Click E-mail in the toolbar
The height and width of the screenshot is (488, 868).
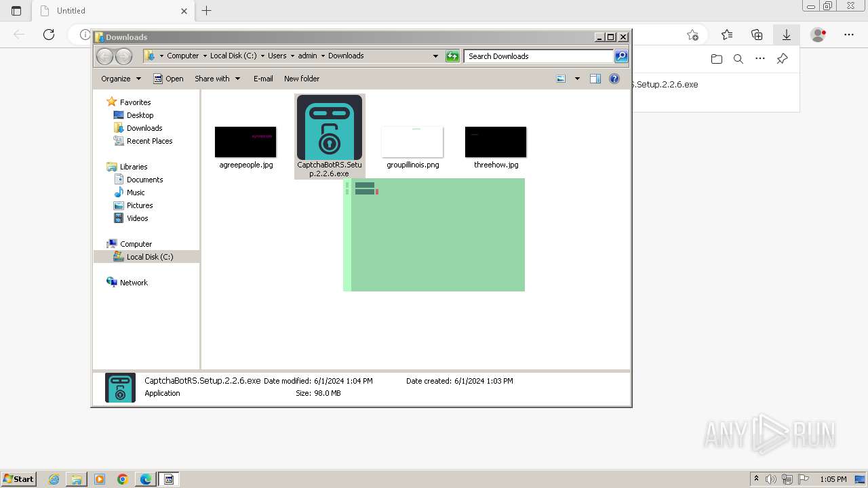[x=263, y=79]
